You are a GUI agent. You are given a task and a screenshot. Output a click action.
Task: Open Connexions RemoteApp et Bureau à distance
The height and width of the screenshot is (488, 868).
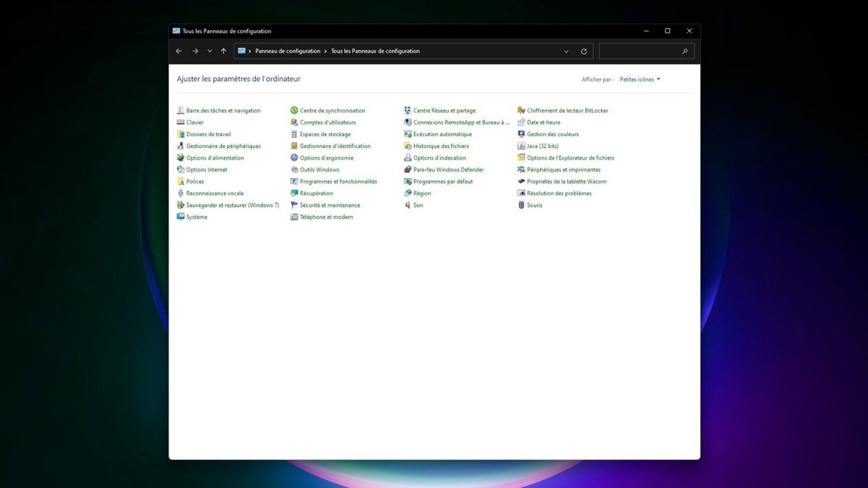(461, 122)
